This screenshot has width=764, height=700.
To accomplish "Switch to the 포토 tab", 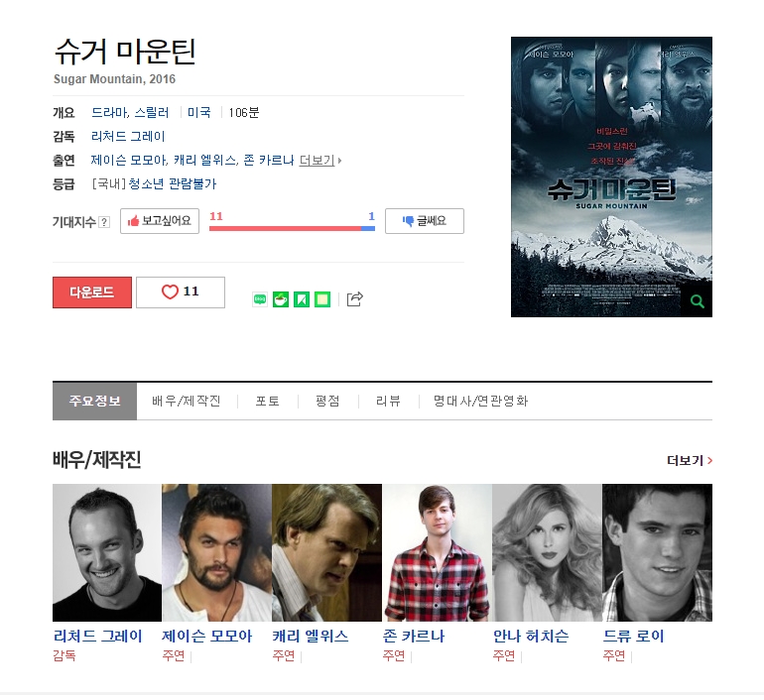I will point(268,402).
